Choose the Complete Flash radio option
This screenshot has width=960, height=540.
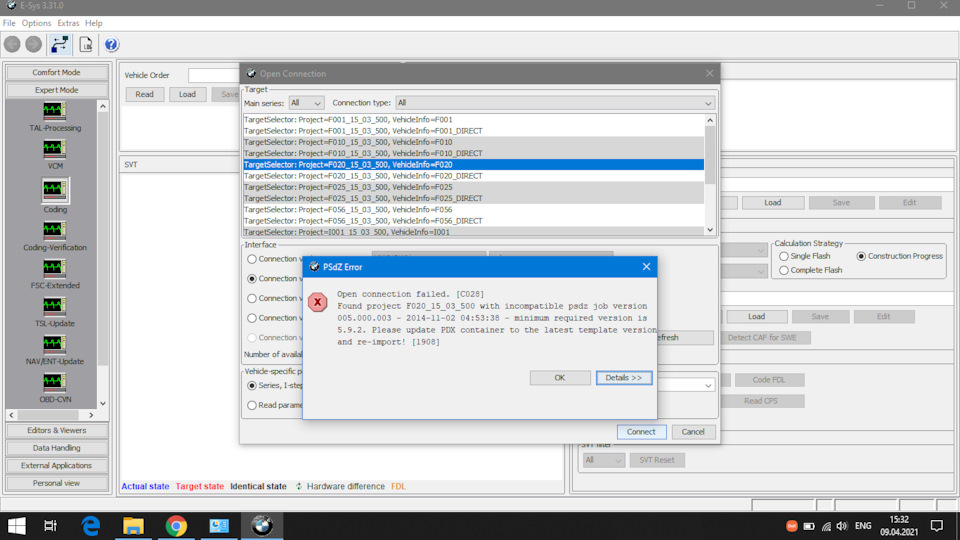click(x=784, y=271)
